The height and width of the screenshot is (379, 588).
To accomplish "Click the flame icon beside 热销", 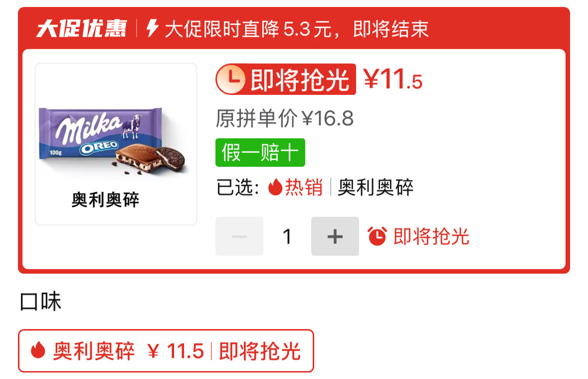I will (x=275, y=187).
